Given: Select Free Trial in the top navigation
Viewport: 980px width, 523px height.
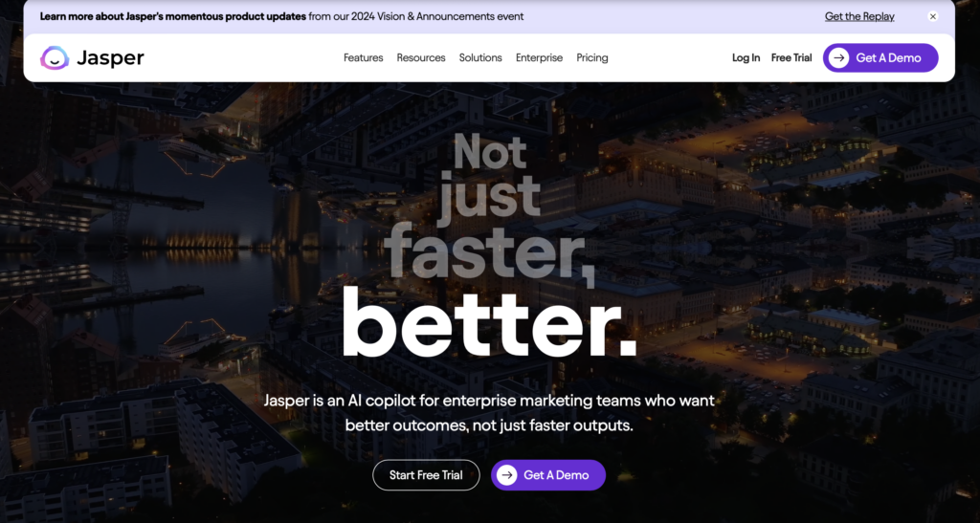Looking at the screenshot, I should 791,58.
